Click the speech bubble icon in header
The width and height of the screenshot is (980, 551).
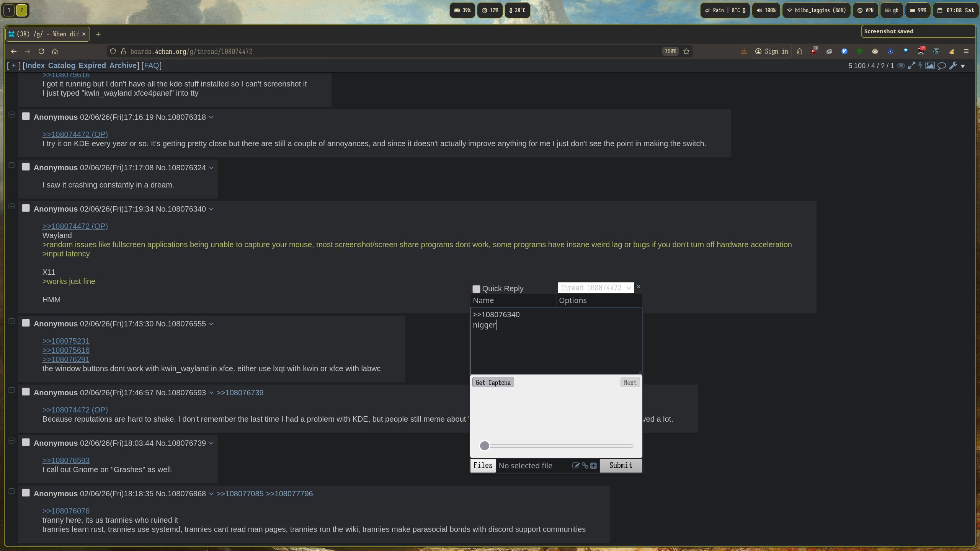pyautogui.click(x=942, y=66)
